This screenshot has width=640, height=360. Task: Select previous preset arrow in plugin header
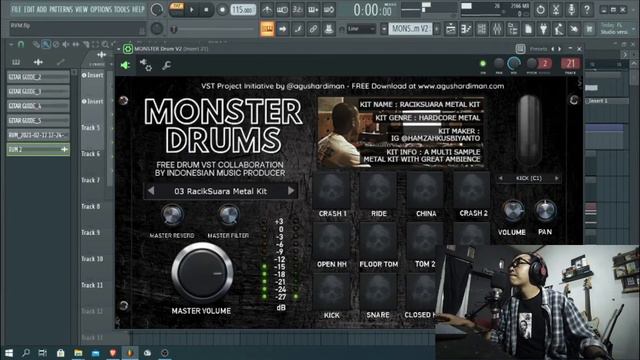(553, 49)
